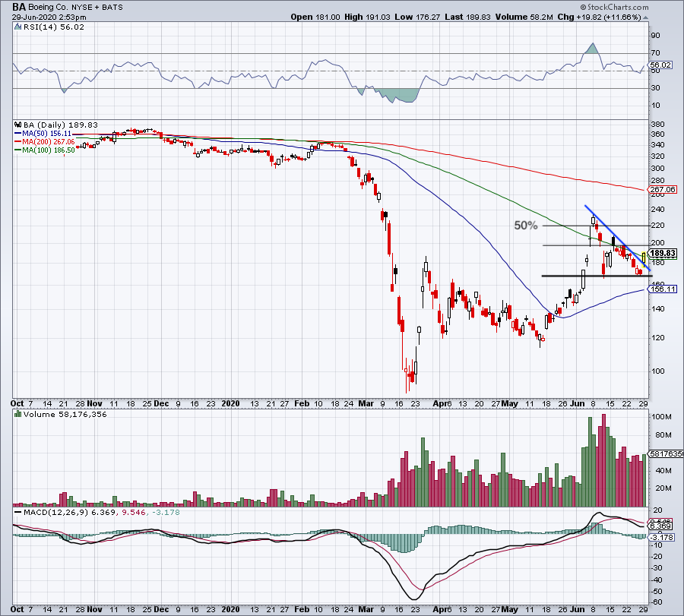Click the 100M volume axis label

click(661, 417)
